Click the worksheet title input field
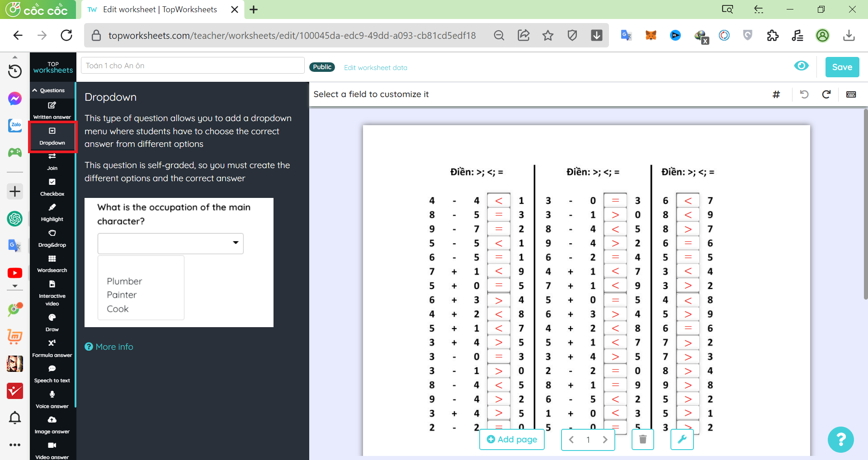Screen dimensions: 868x460 coord(193,66)
